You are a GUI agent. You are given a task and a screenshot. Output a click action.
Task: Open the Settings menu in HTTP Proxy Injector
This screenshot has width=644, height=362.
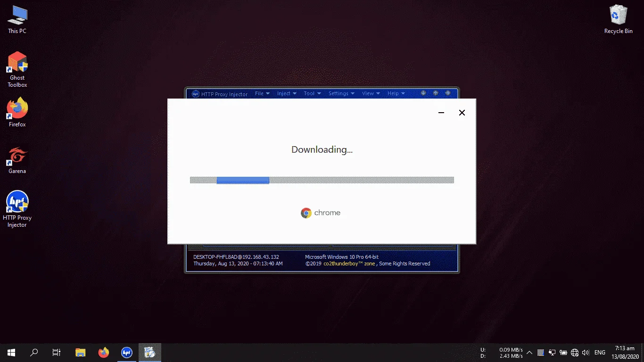click(x=341, y=93)
